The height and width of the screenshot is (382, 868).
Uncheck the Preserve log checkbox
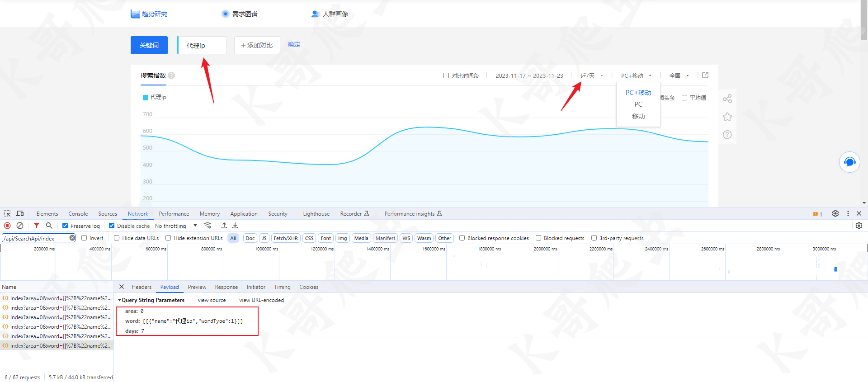(65, 226)
